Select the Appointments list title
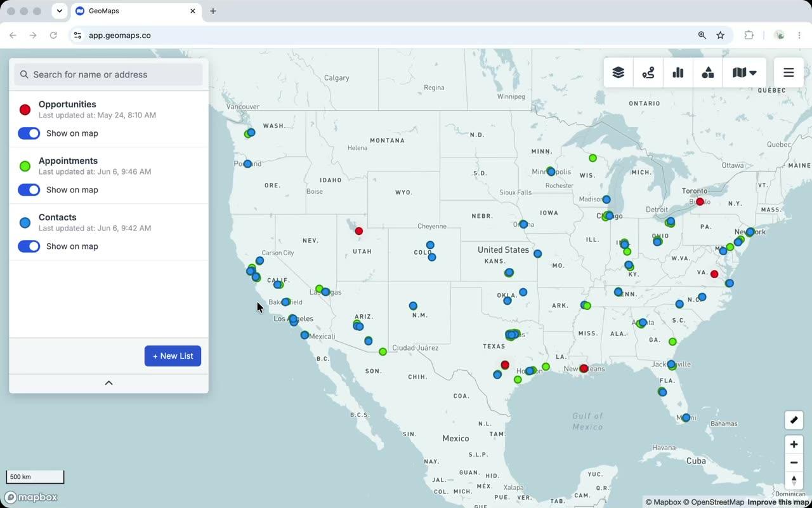This screenshot has width=812, height=508. (68, 161)
